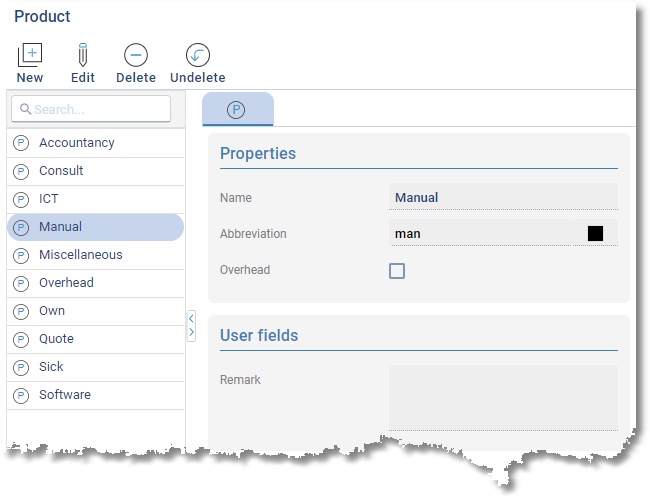The width and height of the screenshot is (650, 500).
Task: Click the Abbreviation field label
Action: pos(253,233)
